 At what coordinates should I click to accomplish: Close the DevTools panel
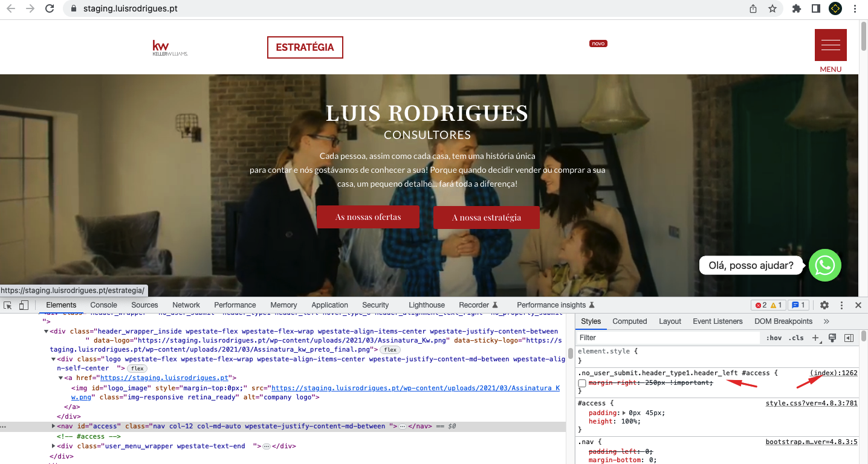point(858,305)
